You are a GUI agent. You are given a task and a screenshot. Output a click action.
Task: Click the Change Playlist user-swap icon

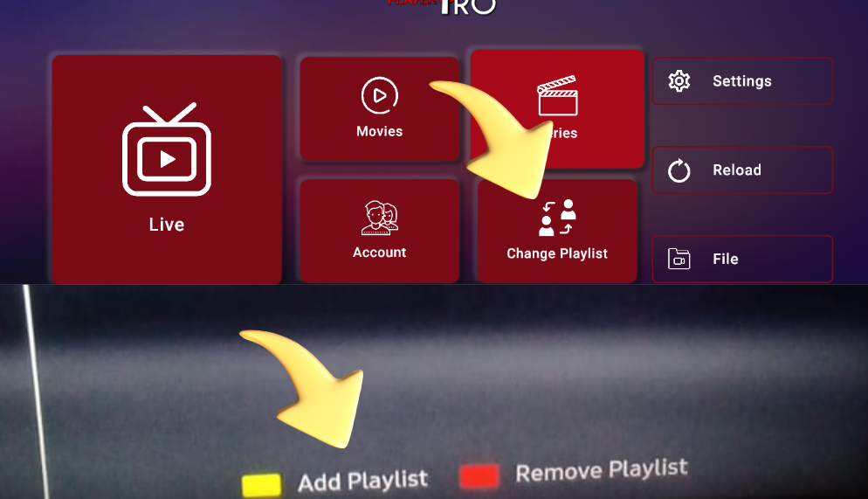557,218
